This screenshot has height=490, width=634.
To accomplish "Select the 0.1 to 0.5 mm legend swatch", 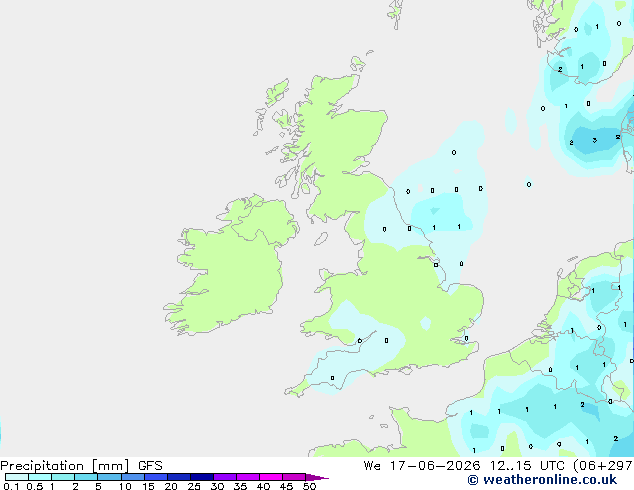I will tap(17, 477).
